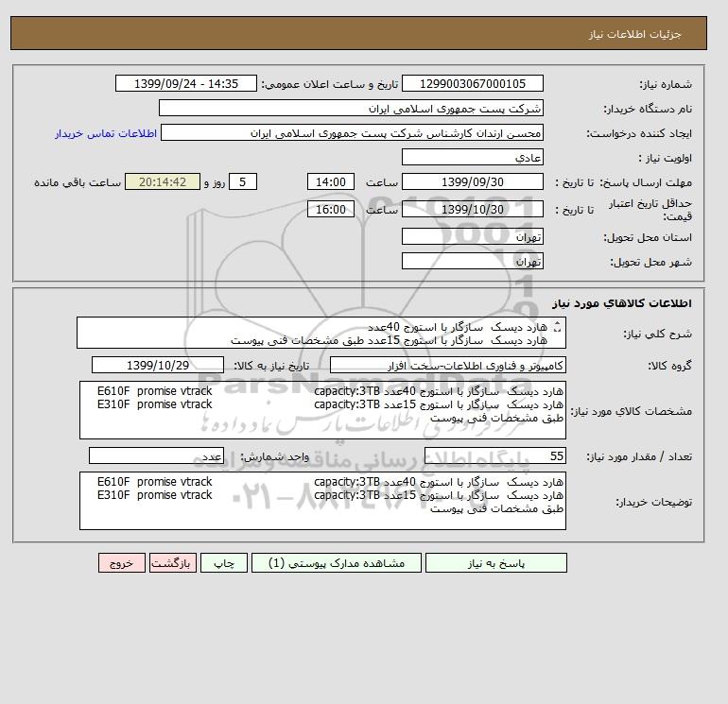Click the مشخصات کالای مورد نیاز text area
The height and width of the screenshot is (704, 728).
point(322,410)
